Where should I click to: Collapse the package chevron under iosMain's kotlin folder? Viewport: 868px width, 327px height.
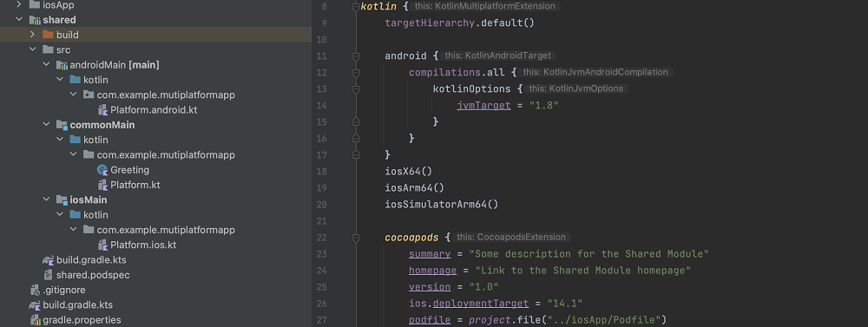point(73,230)
